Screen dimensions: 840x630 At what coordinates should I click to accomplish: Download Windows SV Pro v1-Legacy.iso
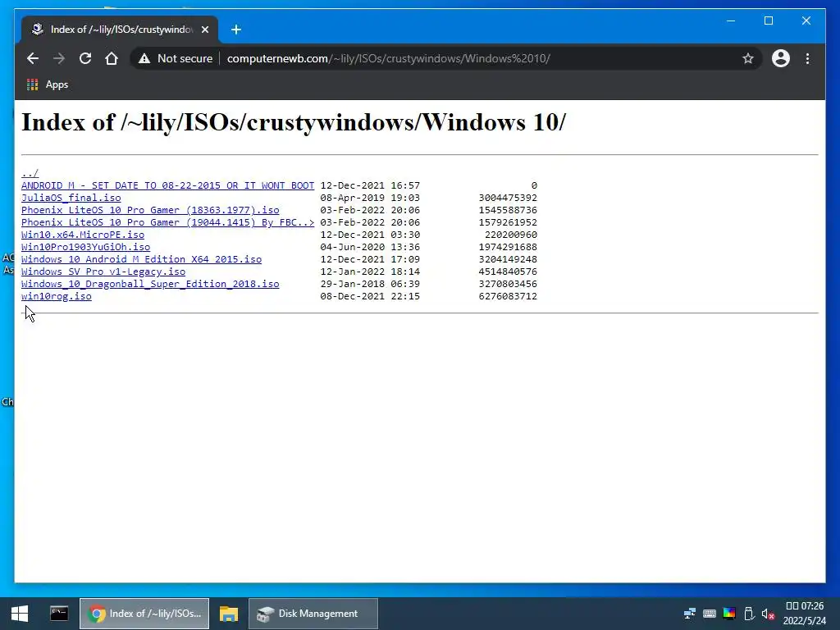coord(103,272)
